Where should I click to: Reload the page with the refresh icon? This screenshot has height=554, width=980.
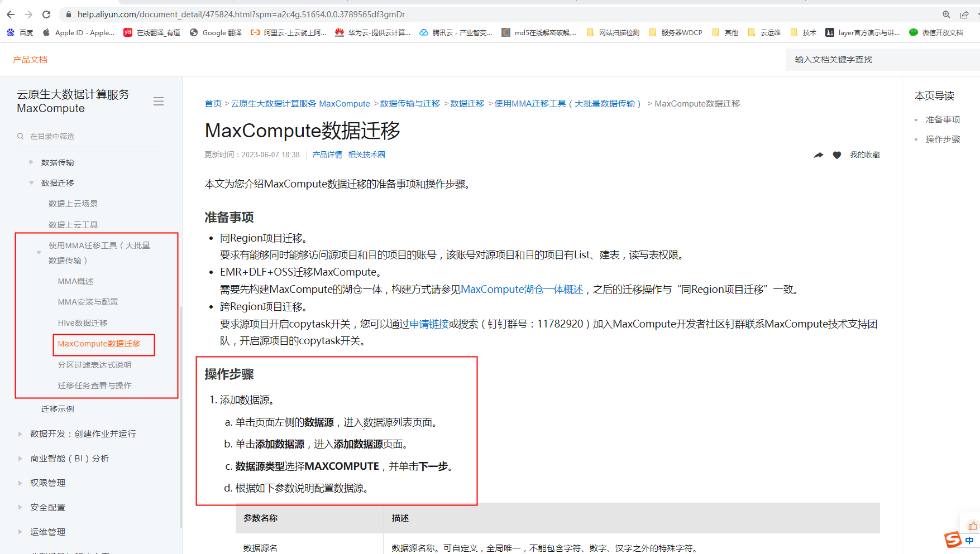(x=46, y=15)
